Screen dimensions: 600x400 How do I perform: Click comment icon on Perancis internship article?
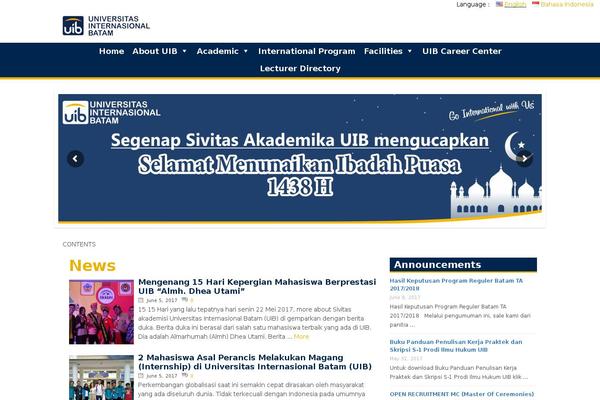click(185, 376)
